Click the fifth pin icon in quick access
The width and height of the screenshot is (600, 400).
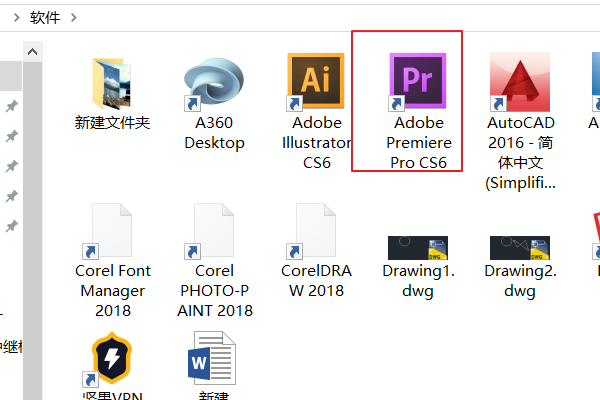click(12, 227)
